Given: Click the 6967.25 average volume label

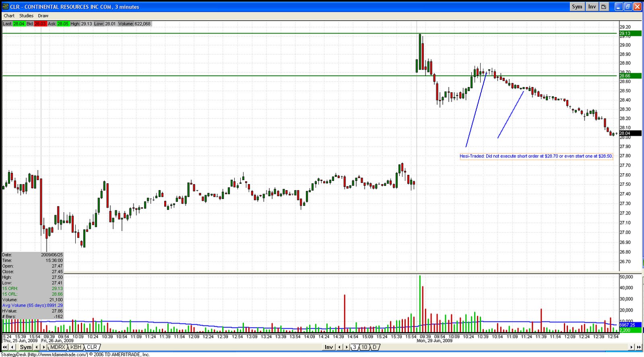Looking at the screenshot, I should click(630, 325).
